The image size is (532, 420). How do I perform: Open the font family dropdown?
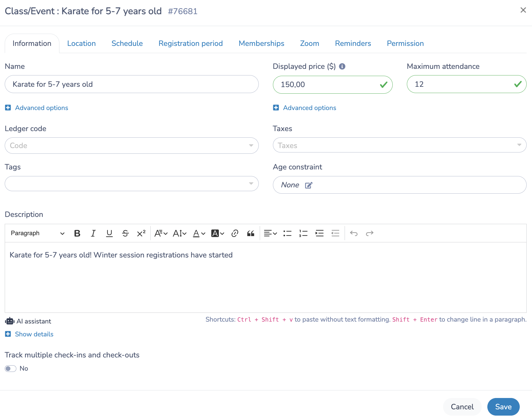point(161,233)
